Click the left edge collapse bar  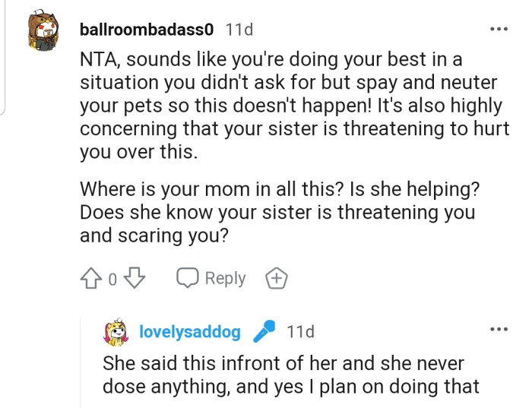[x=3, y=57]
